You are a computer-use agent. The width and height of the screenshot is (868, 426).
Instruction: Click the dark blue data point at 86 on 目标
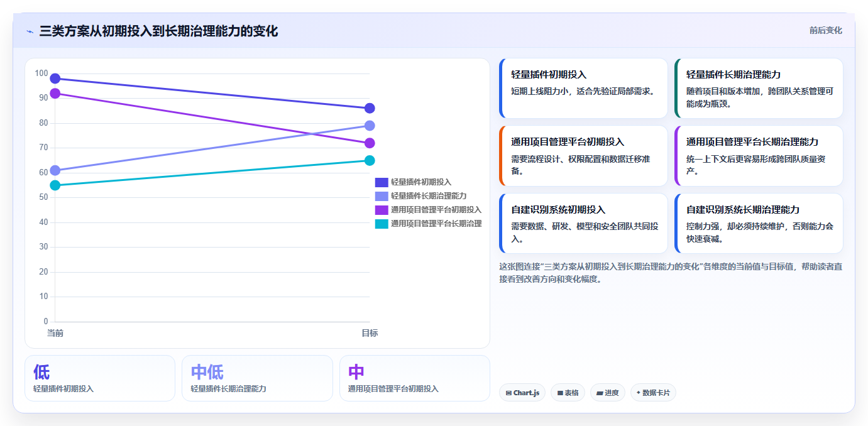click(x=370, y=108)
